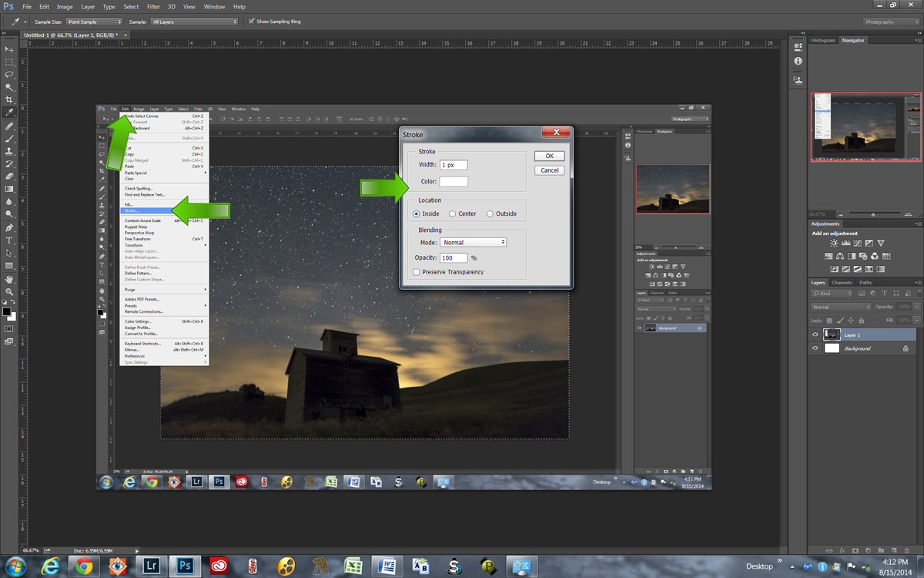Screen dimensions: 924x578
Task: Click the background color swatch in outer Tools panel
Action: pyautogui.click(x=12, y=317)
